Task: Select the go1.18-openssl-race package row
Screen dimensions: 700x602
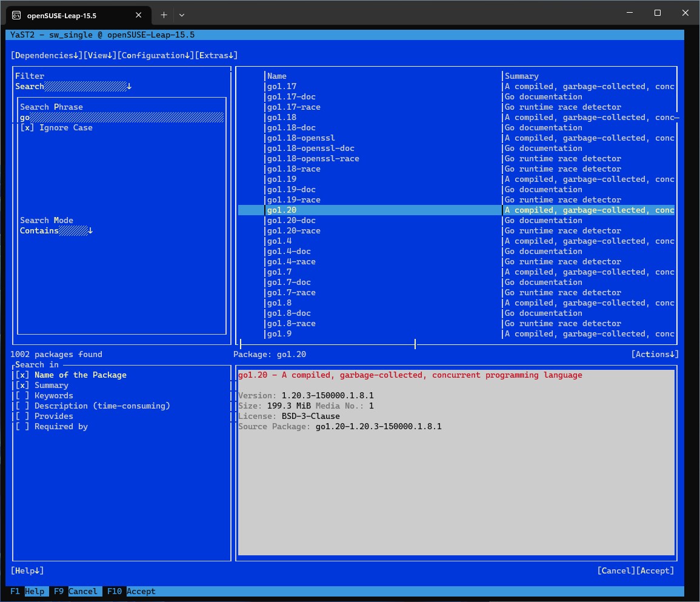Action: click(456, 159)
